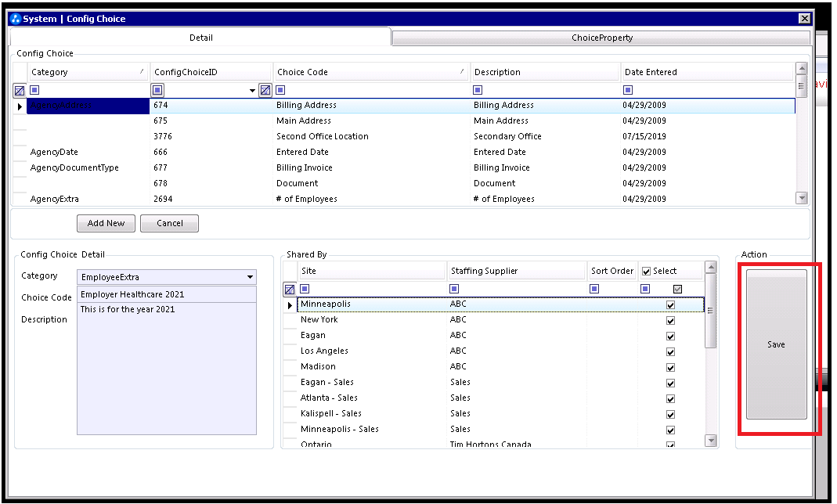
Task: Toggle the Select header checkbox
Action: click(647, 272)
